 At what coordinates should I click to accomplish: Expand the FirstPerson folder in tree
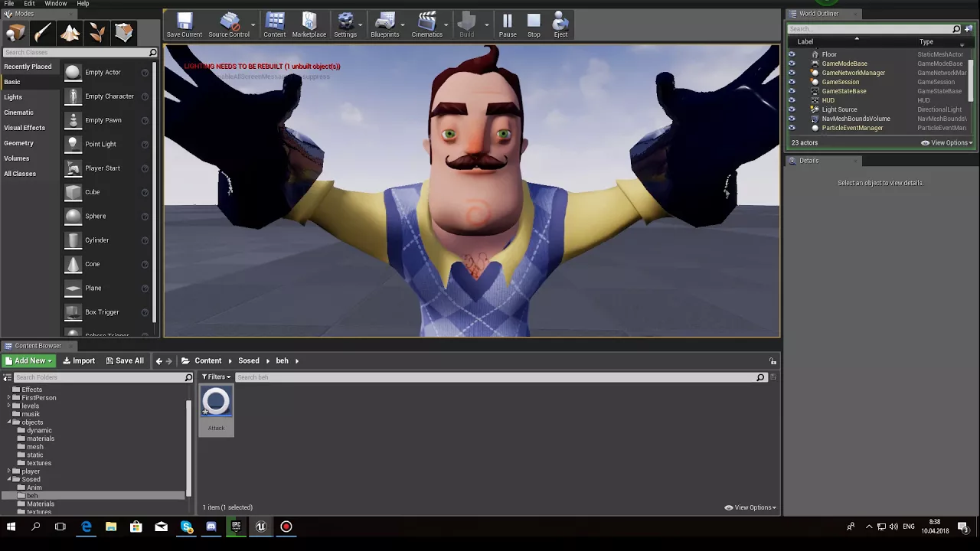[9, 398]
